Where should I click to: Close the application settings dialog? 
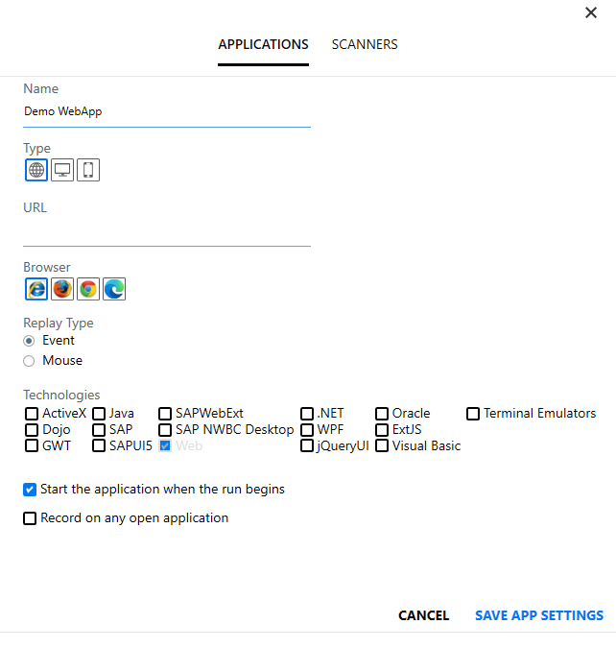click(591, 12)
